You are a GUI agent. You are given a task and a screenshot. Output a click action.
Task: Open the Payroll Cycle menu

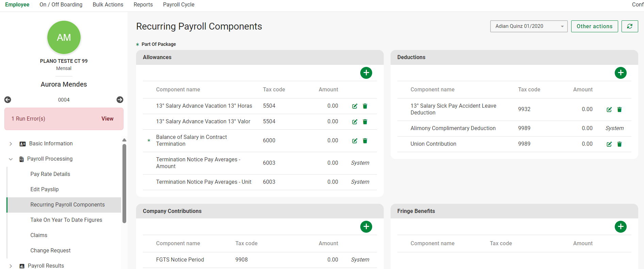pyautogui.click(x=179, y=5)
